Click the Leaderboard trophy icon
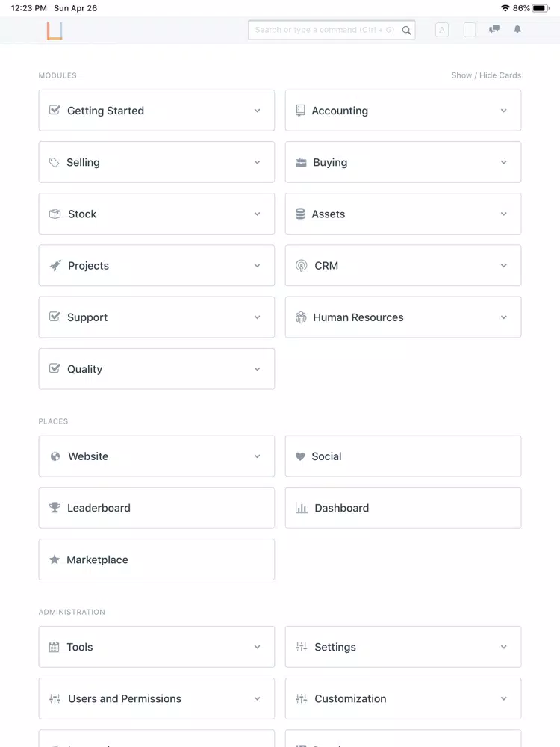This screenshot has width=560, height=747. [x=55, y=508]
